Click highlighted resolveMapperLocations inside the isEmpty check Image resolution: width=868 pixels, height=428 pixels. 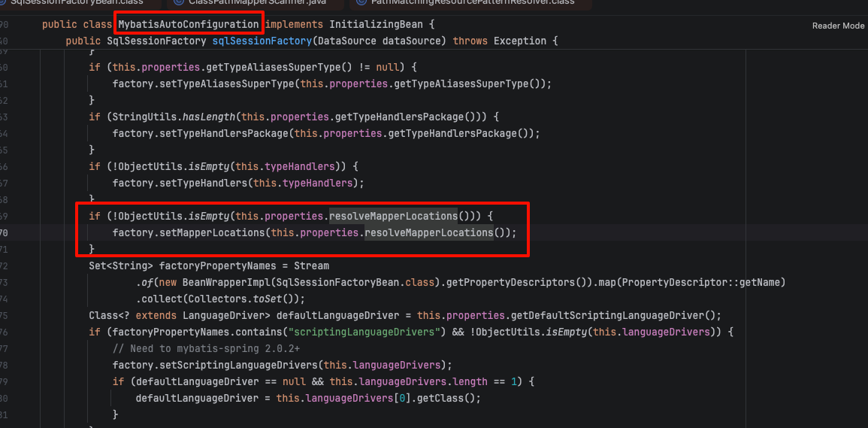(394, 215)
